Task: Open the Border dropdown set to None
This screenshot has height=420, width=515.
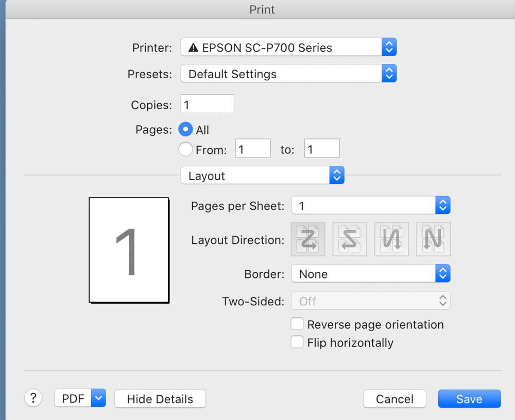Action: click(x=371, y=274)
